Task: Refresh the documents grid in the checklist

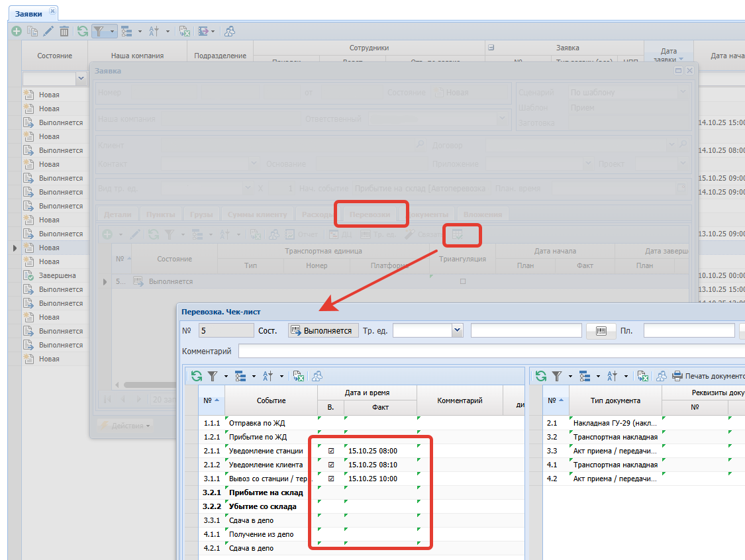Action: tap(541, 376)
